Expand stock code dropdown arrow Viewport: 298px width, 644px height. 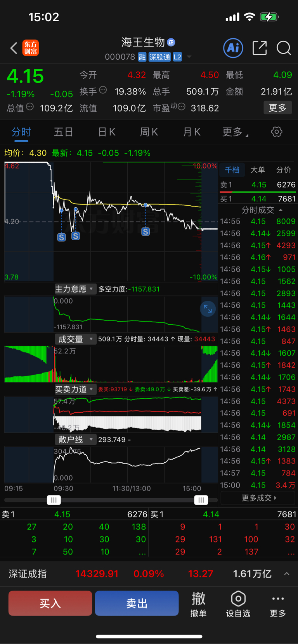(x=189, y=57)
